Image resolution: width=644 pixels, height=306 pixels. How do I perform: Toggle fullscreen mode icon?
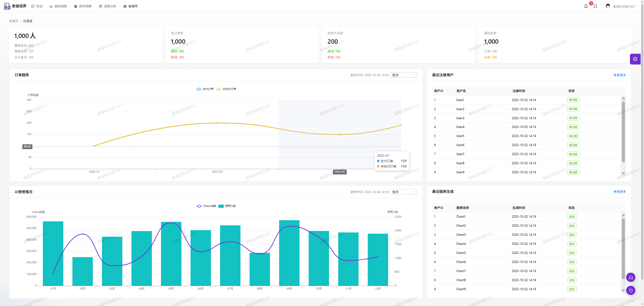[595, 6]
